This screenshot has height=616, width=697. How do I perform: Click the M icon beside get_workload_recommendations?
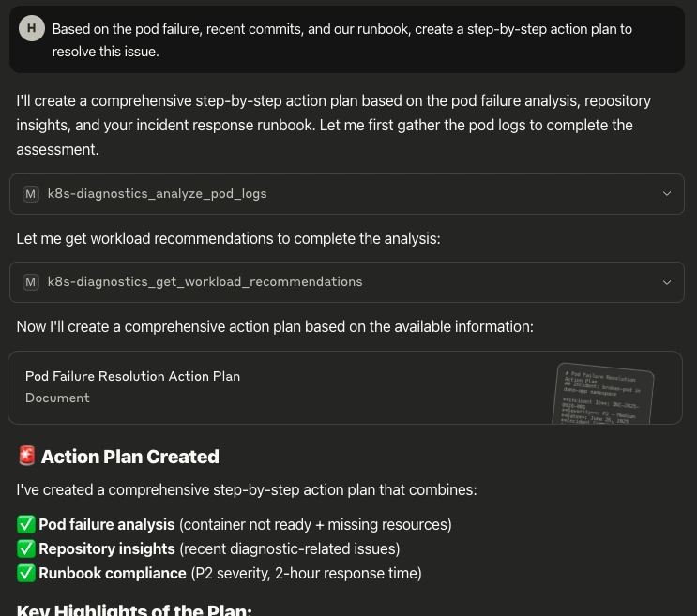31,282
